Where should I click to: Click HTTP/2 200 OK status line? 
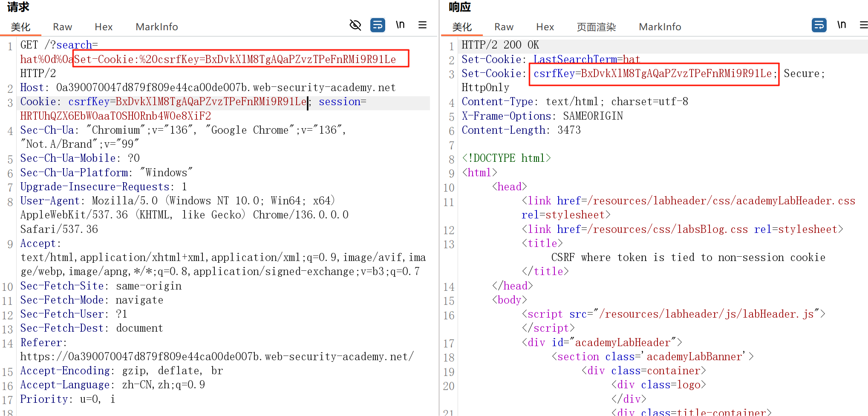click(x=500, y=45)
